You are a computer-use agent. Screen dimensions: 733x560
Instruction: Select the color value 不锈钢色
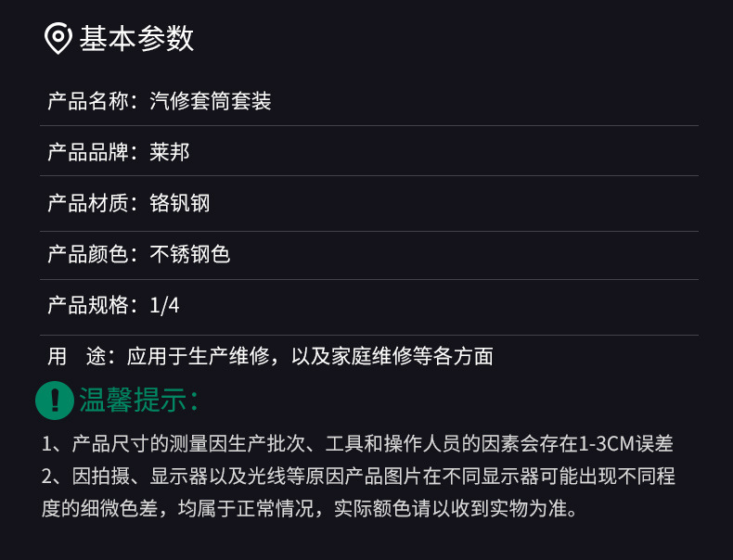190,254
